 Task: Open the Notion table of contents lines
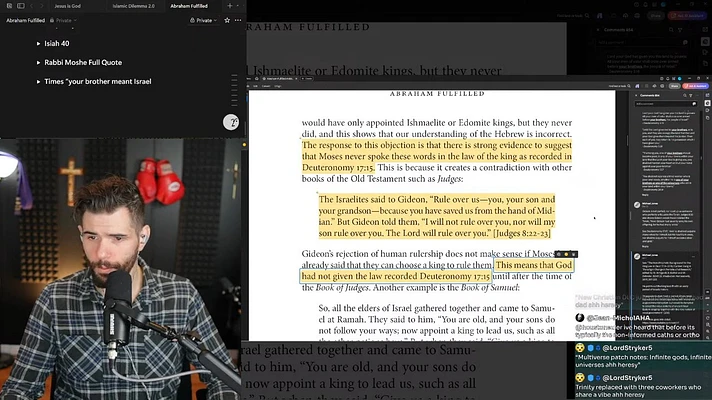[234, 90]
